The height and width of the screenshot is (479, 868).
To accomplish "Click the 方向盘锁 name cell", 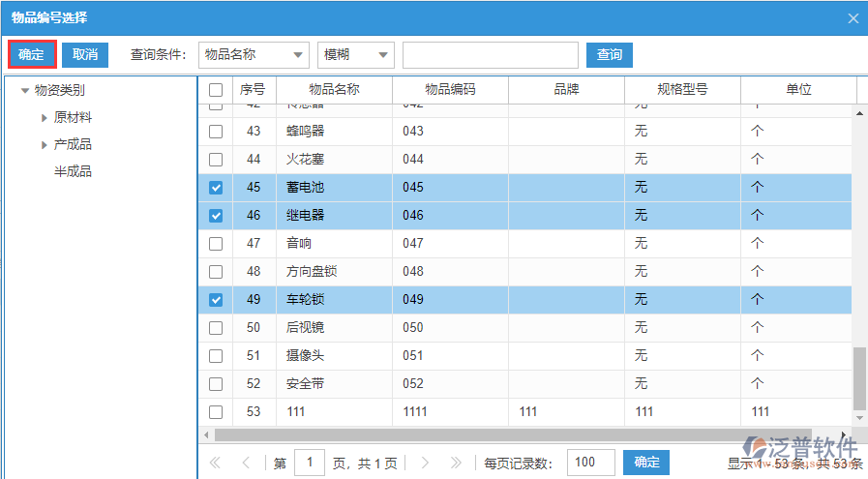I will point(335,271).
